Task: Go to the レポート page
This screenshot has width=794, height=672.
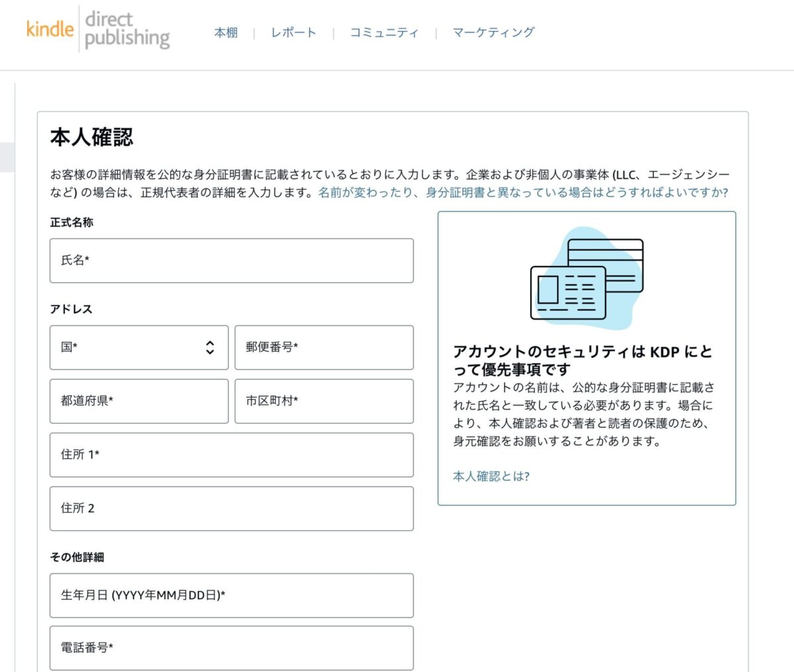Action: (x=293, y=32)
